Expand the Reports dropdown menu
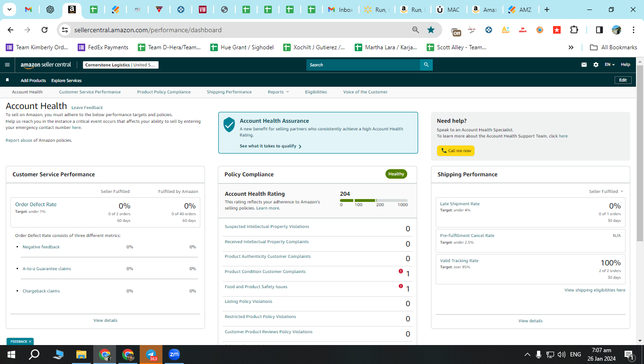Screen dimensions: 644x364 (278, 92)
